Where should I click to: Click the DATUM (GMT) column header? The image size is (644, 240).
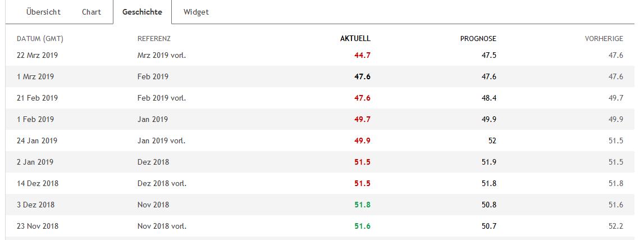tap(40, 39)
